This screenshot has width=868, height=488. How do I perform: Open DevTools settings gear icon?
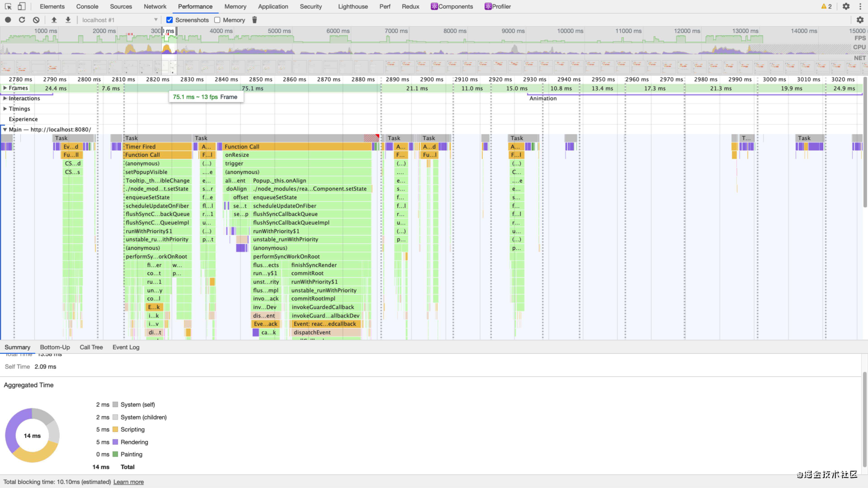point(846,6)
